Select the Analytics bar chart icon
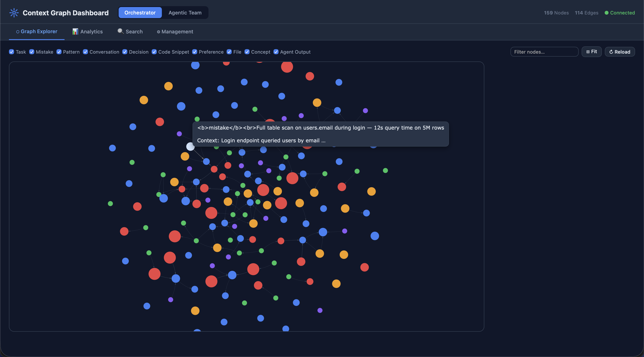This screenshot has height=357, width=644. click(75, 31)
